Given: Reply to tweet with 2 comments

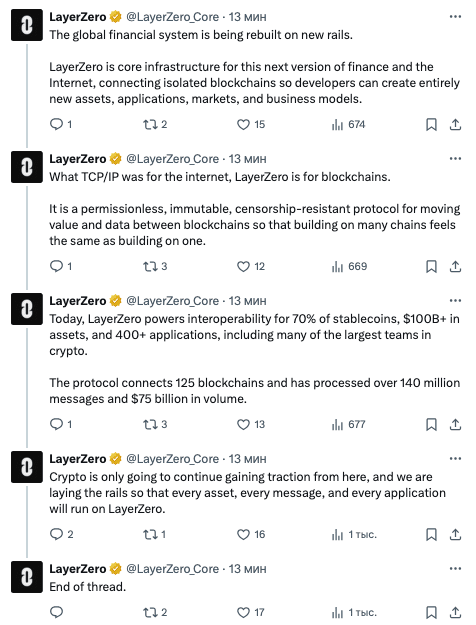Looking at the screenshot, I should (x=56, y=535).
